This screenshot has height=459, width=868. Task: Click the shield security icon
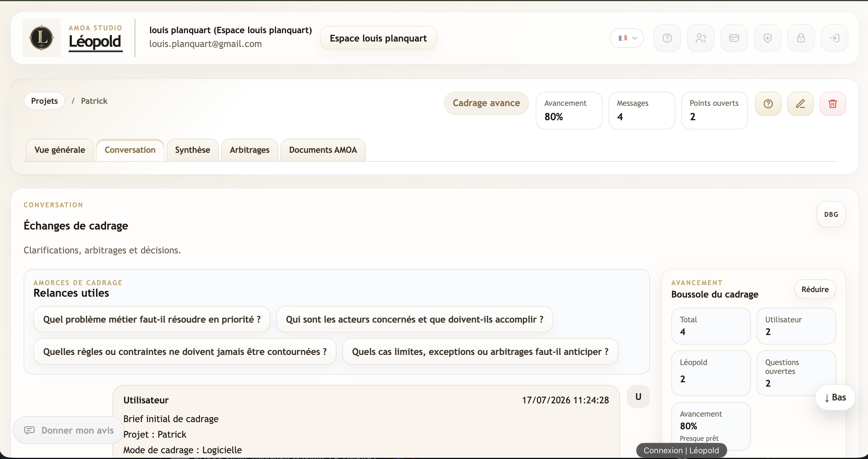pos(767,38)
